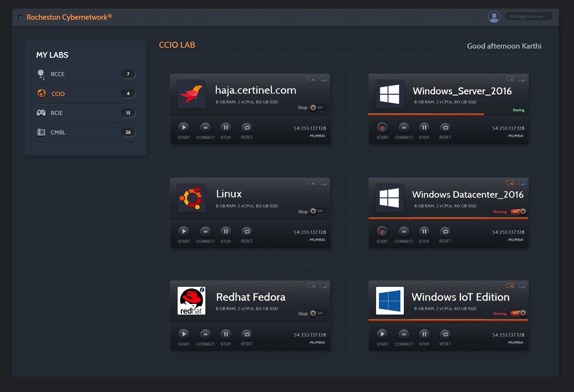Click STOP on the Redhat Fedora card
574x392 pixels.
point(226,334)
